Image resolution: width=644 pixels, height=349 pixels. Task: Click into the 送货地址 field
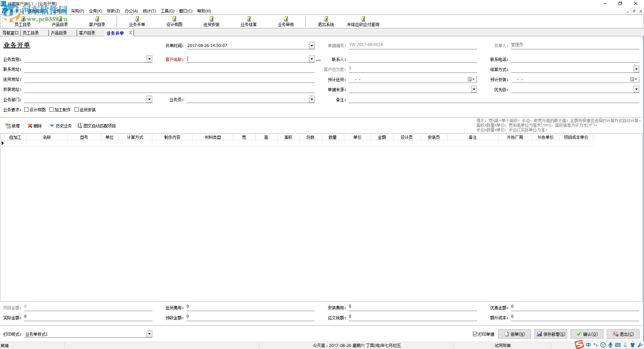click(169, 79)
